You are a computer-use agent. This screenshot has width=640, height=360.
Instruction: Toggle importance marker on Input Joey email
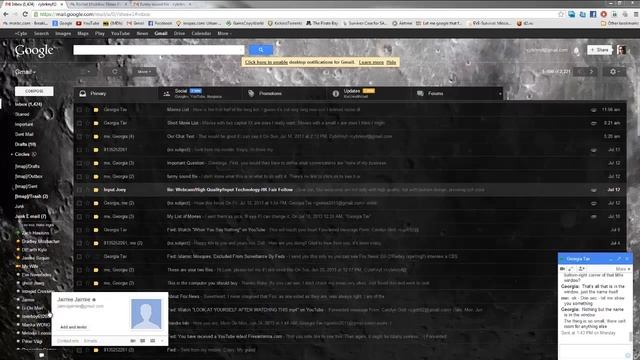point(96,190)
